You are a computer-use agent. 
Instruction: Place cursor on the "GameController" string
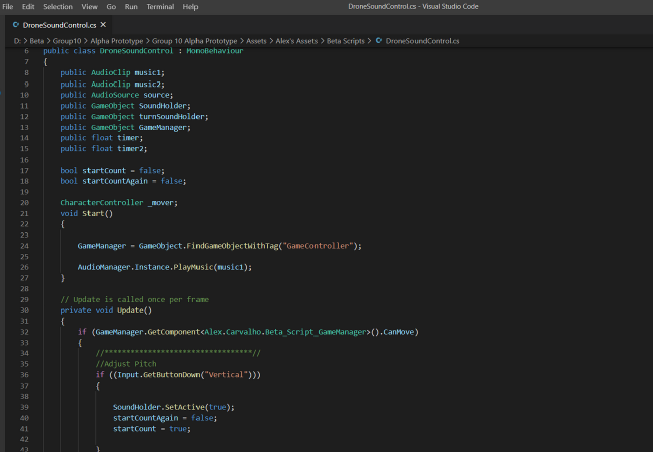pos(320,245)
